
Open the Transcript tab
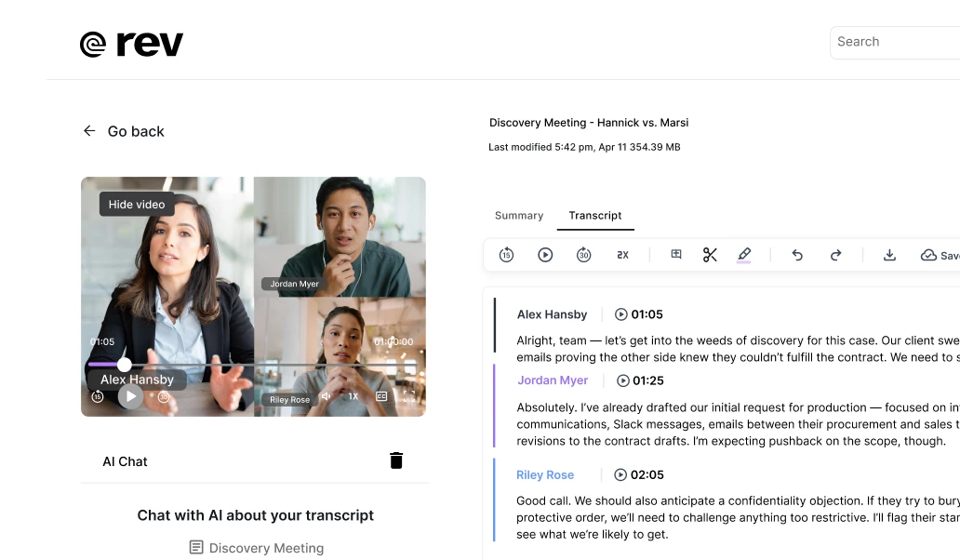point(595,216)
